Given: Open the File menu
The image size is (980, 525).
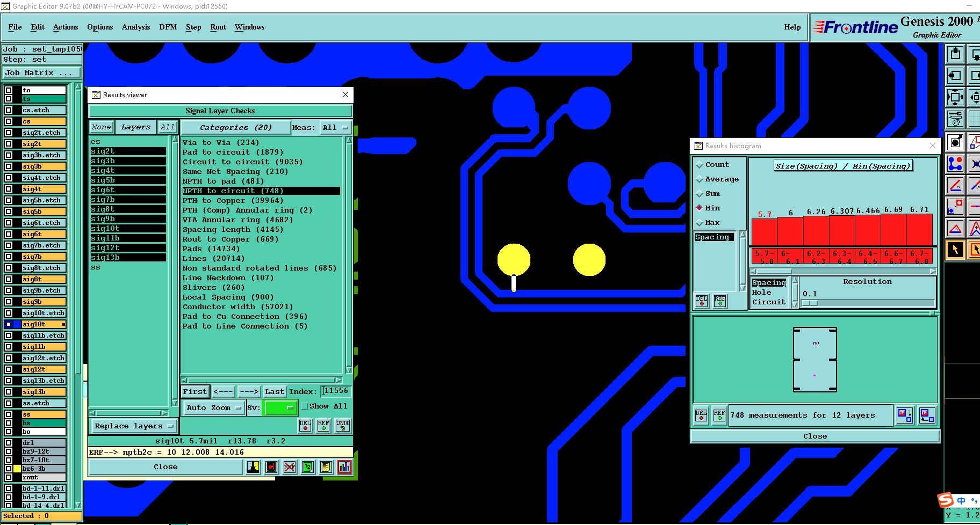Looking at the screenshot, I should tap(15, 27).
